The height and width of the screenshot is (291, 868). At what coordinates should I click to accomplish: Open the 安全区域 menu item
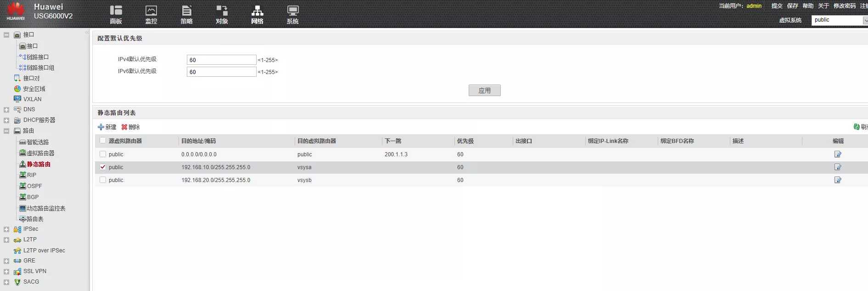click(34, 89)
